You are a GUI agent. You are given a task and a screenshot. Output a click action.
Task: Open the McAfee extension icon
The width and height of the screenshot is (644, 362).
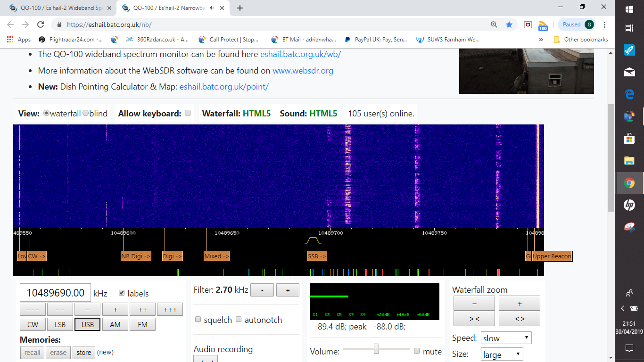[x=528, y=25]
